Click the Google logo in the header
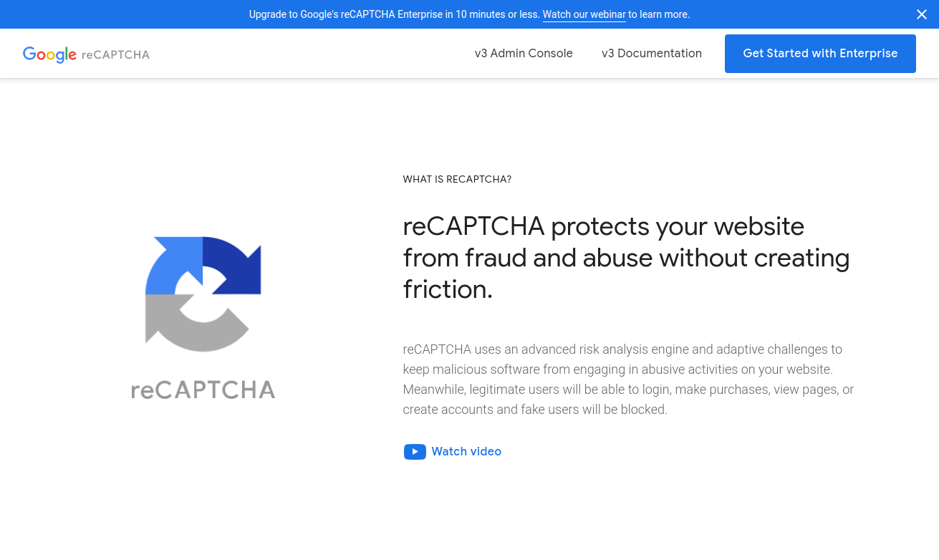The width and height of the screenshot is (939, 560). [49, 54]
